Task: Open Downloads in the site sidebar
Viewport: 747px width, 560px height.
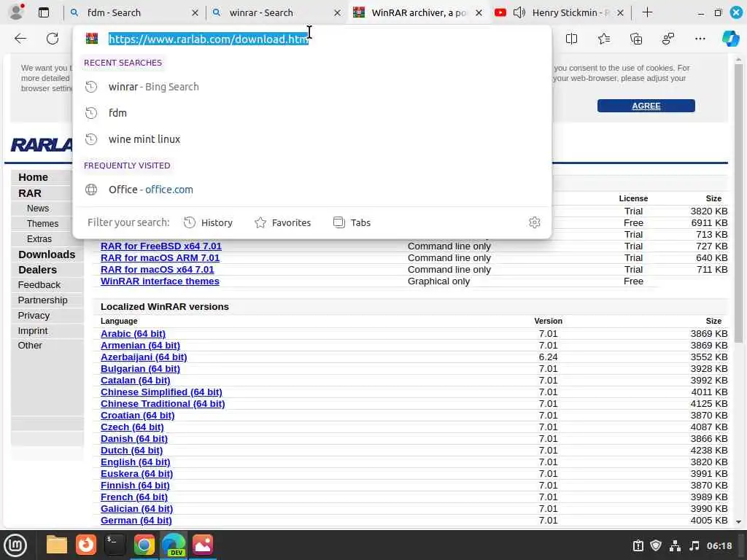Action: pos(47,254)
